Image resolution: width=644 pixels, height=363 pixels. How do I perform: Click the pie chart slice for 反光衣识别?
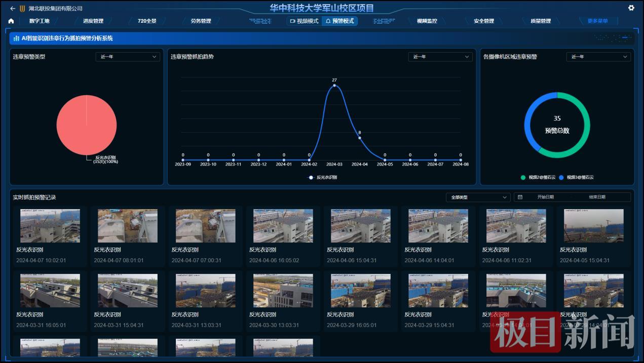(87, 125)
